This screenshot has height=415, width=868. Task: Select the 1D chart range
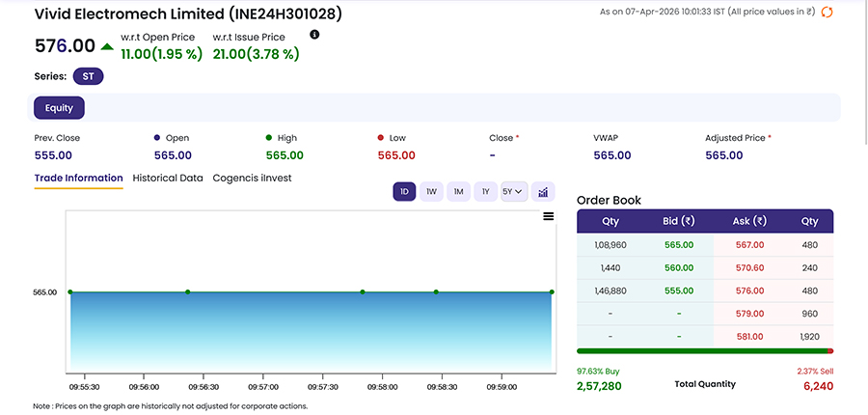[x=404, y=192]
